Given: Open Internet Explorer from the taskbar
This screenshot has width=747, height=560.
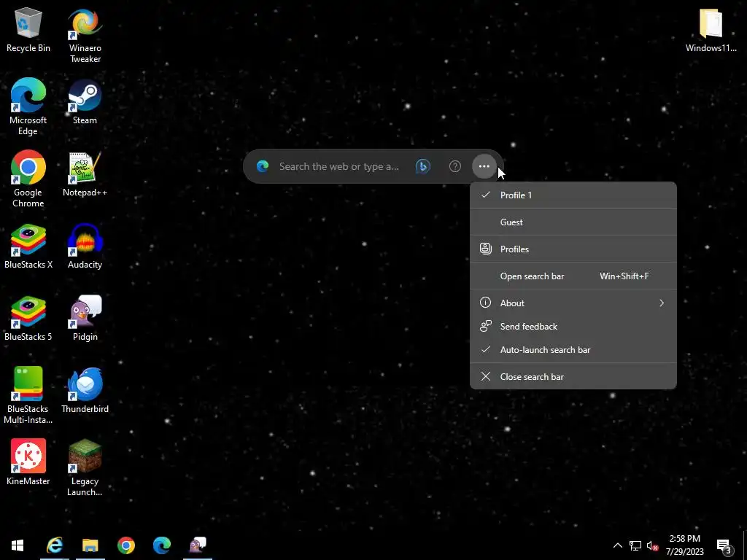Looking at the screenshot, I should 55,545.
